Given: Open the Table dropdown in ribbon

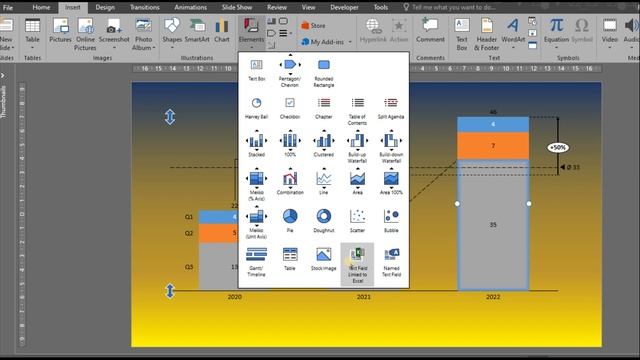Looking at the screenshot, I should [x=32, y=33].
